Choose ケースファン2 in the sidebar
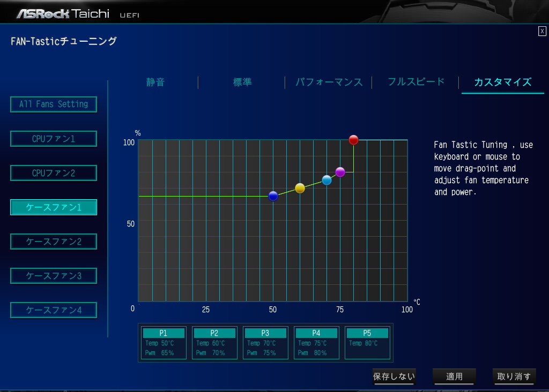Image resolution: width=549 pixels, height=392 pixels. (54, 242)
